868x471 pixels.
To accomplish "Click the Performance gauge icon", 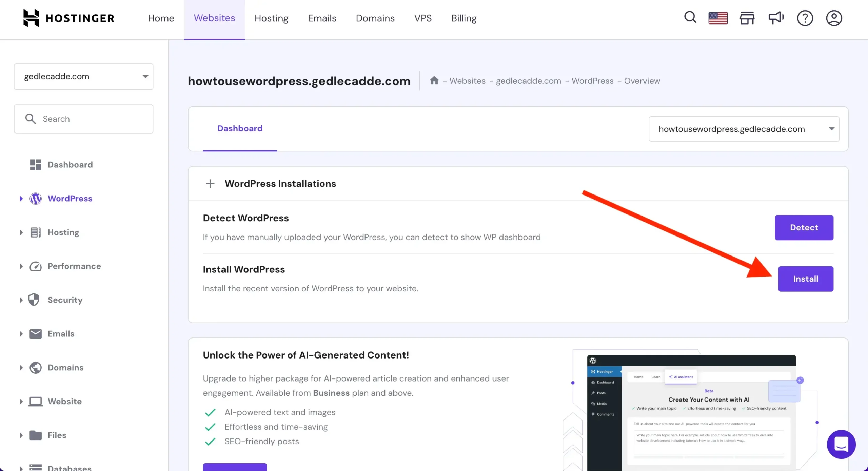I will coord(36,266).
